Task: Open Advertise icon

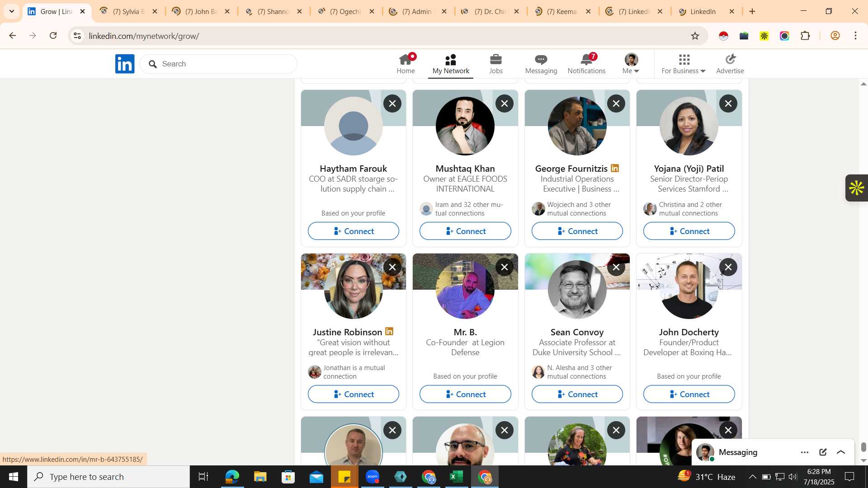Action: coord(730,64)
